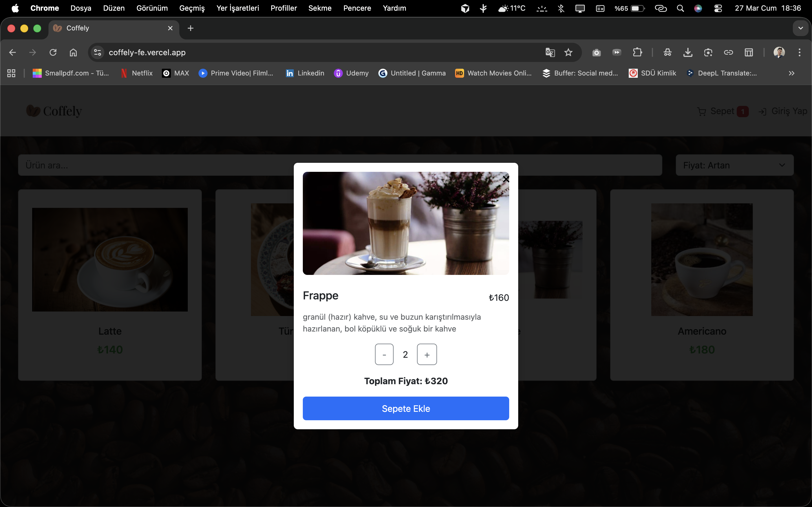Reload the Coffely page
This screenshot has width=812, height=507.
[53, 53]
